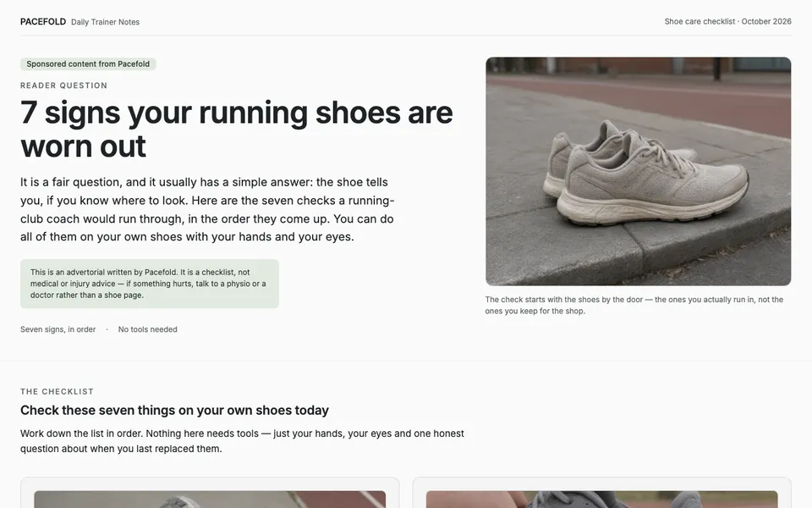Click 'THE CHECKLIST' section label
This screenshot has height=508, width=812.
coord(57,391)
